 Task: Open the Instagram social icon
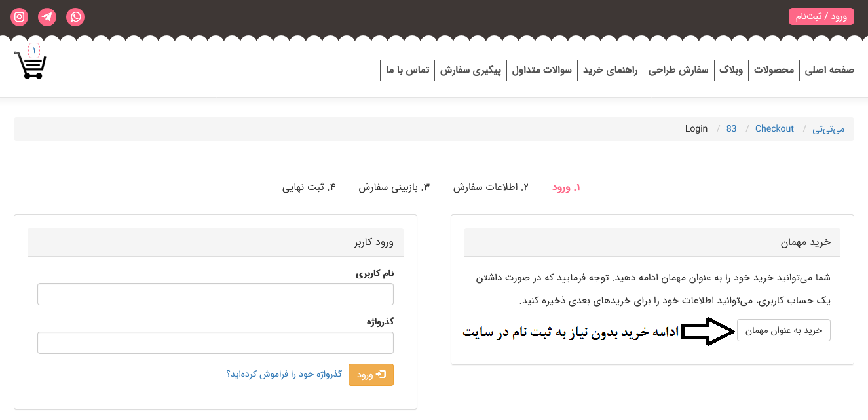click(x=18, y=16)
